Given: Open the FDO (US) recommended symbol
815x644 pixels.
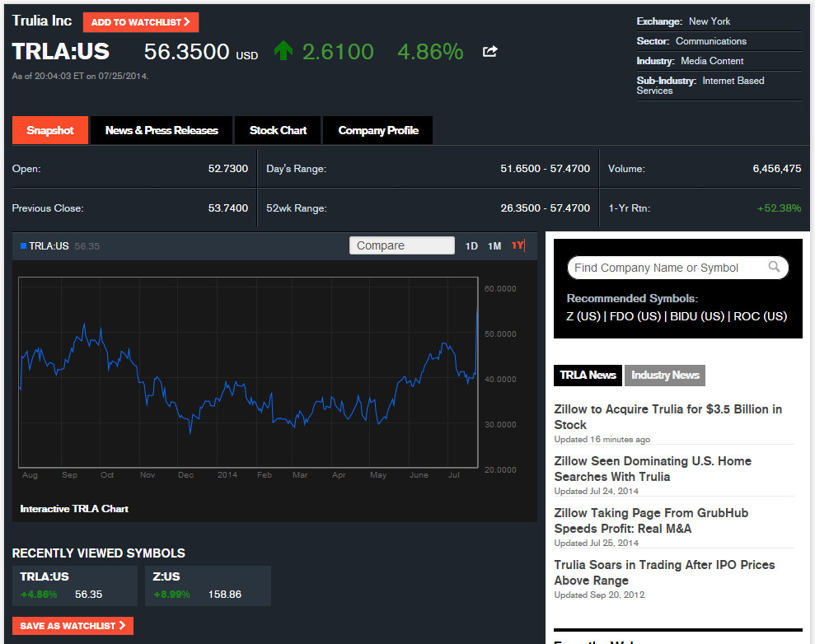Looking at the screenshot, I should 635,316.
